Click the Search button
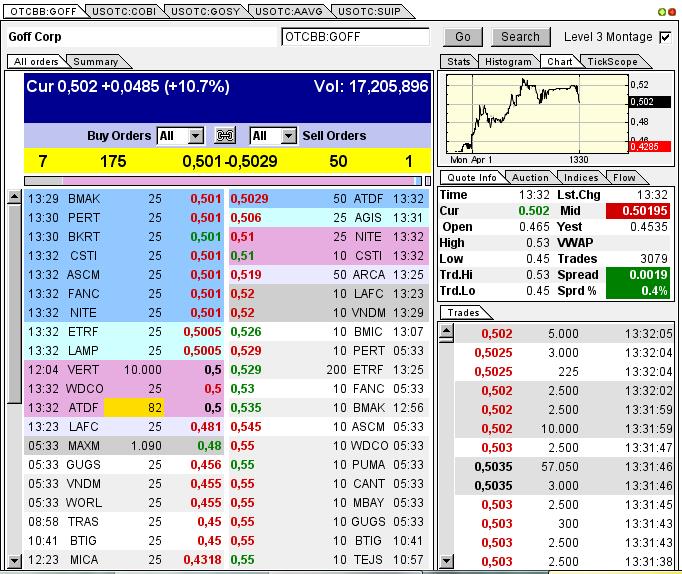682x574 pixels. click(520, 37)
